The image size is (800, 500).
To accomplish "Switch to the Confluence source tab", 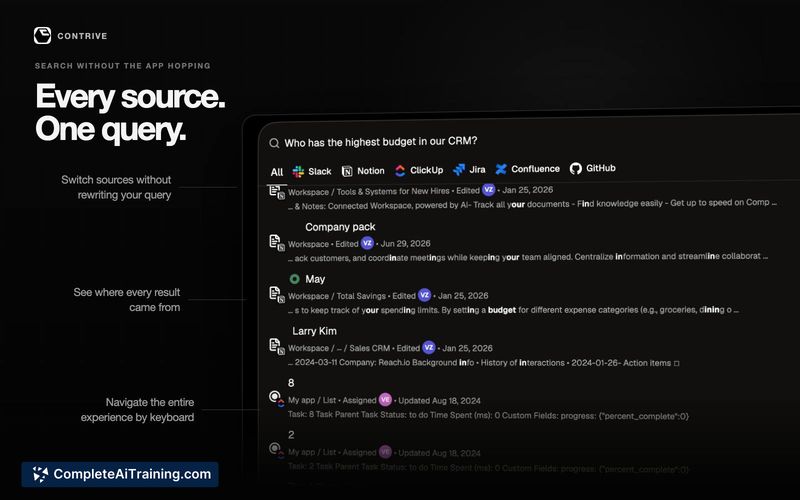I will click(528, 169).
